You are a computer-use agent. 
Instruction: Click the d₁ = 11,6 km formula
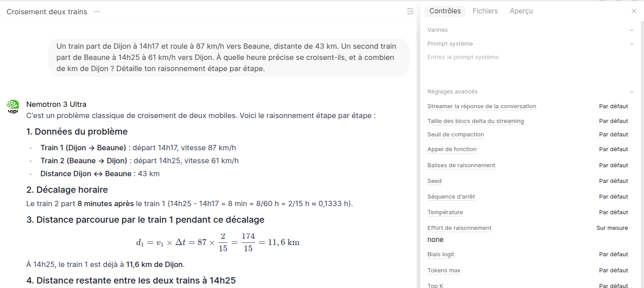pos(218,242)
